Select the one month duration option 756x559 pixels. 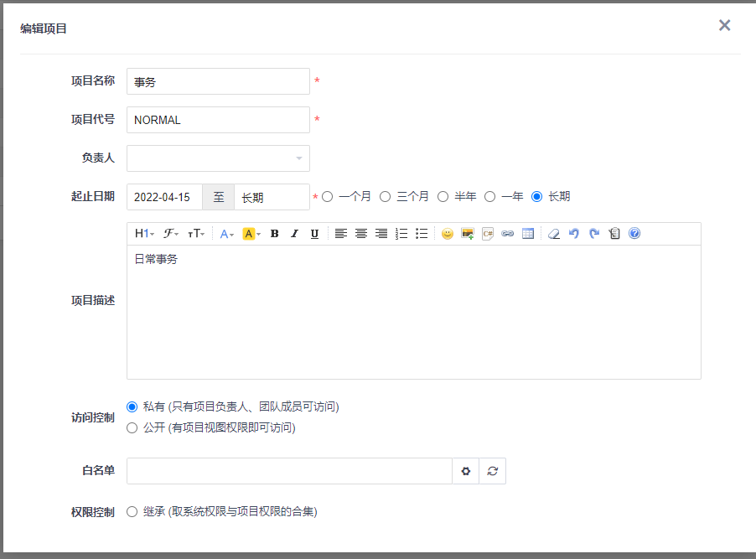(328, 197)
